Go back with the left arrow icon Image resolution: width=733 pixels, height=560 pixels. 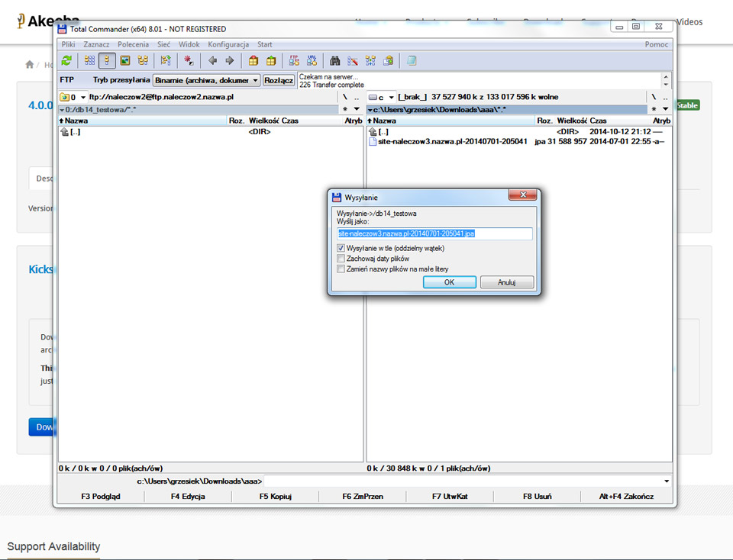pyautogui.click(x=213, y=61)
